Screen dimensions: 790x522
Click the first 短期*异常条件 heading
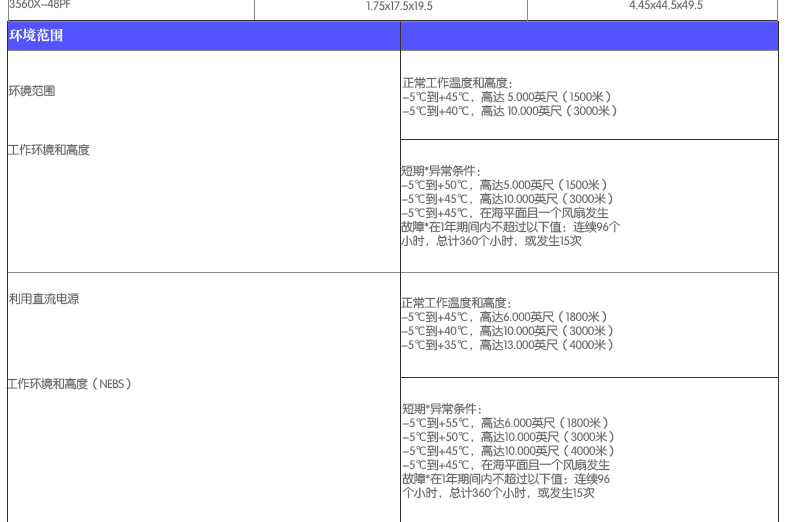pos(441,171)
